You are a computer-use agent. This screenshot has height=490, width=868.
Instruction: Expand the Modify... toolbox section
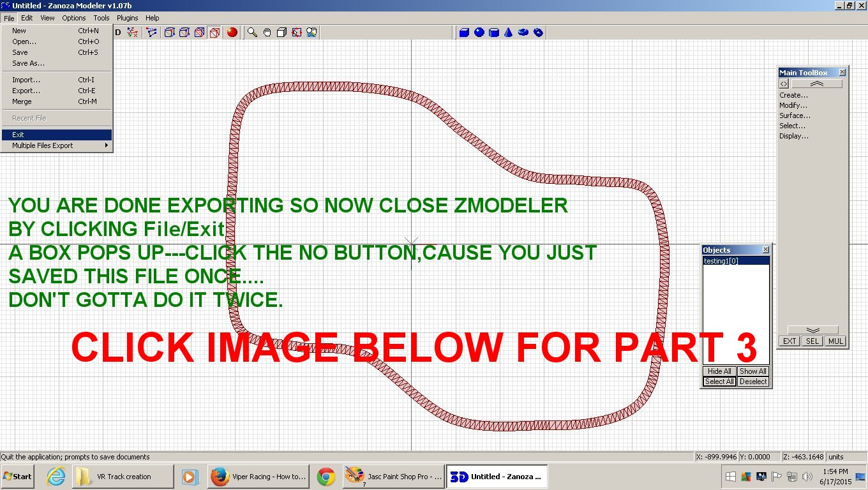[x=793, y=105]
